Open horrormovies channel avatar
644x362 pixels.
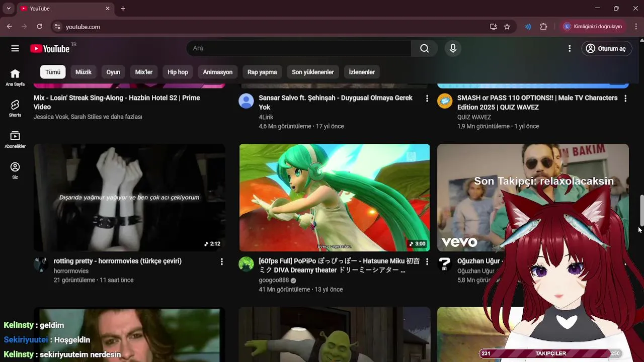point(41,264)
